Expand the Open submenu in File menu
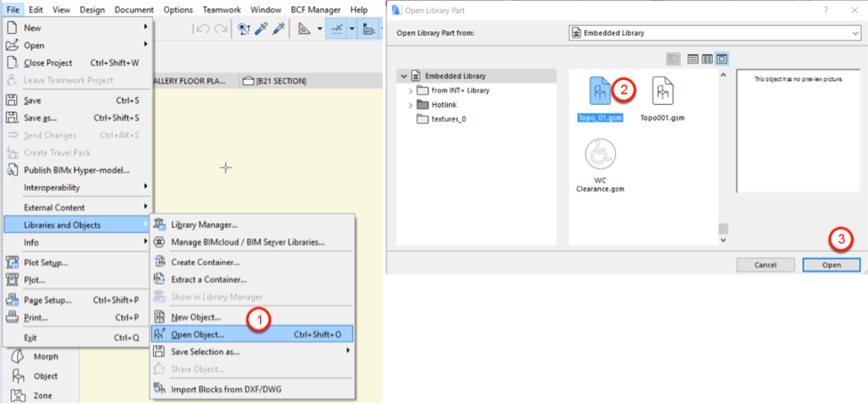The height and width of the screenshot is (404, 868). pyautogui.click(x=77, y=45)
